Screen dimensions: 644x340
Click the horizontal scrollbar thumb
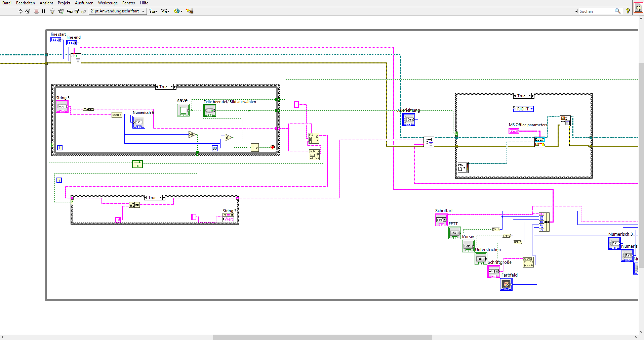pos(322,337)
